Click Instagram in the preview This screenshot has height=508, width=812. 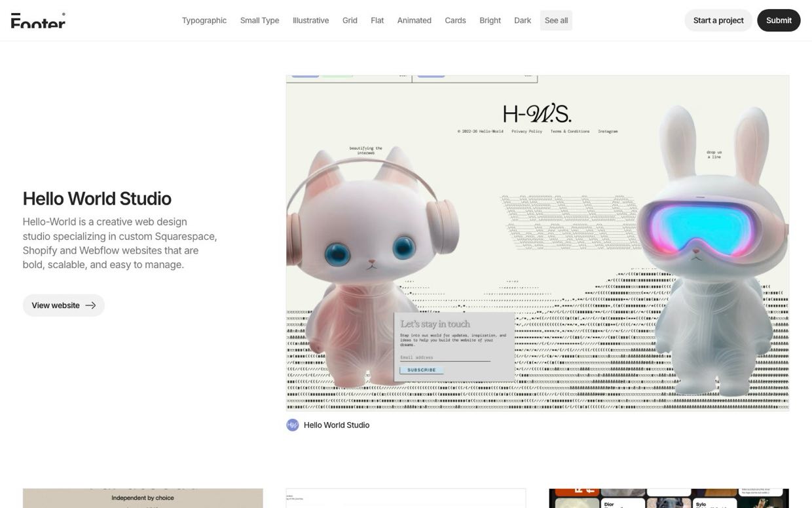click(608, 131)
